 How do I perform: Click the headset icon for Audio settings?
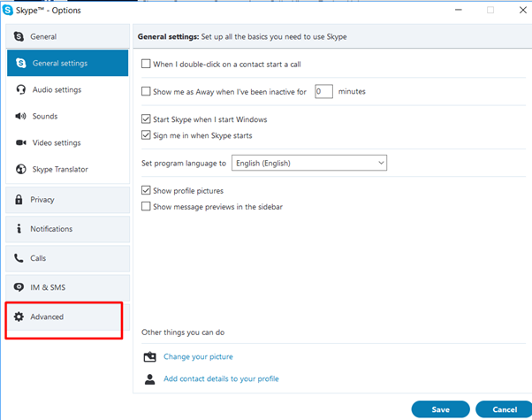[20, 89]
